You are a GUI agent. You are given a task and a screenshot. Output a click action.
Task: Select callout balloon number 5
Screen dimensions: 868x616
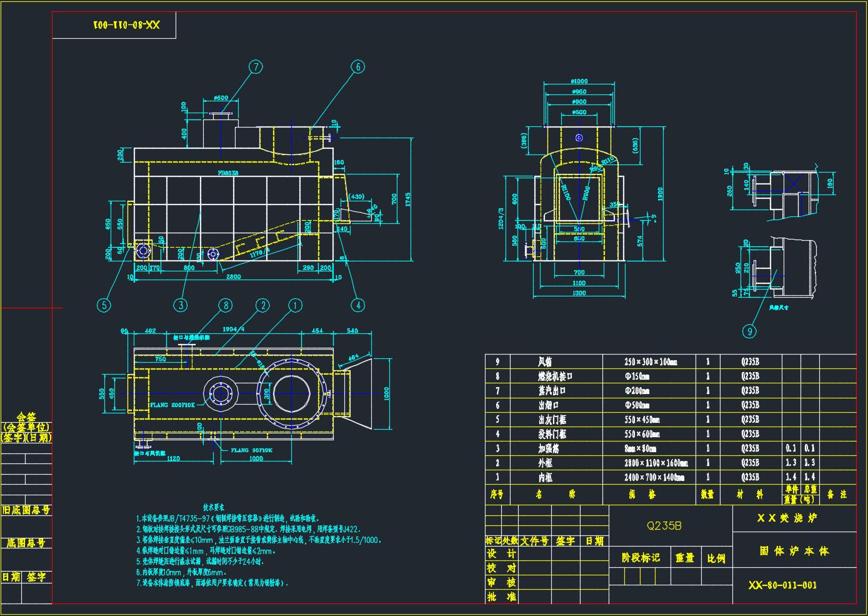[104, 305]
